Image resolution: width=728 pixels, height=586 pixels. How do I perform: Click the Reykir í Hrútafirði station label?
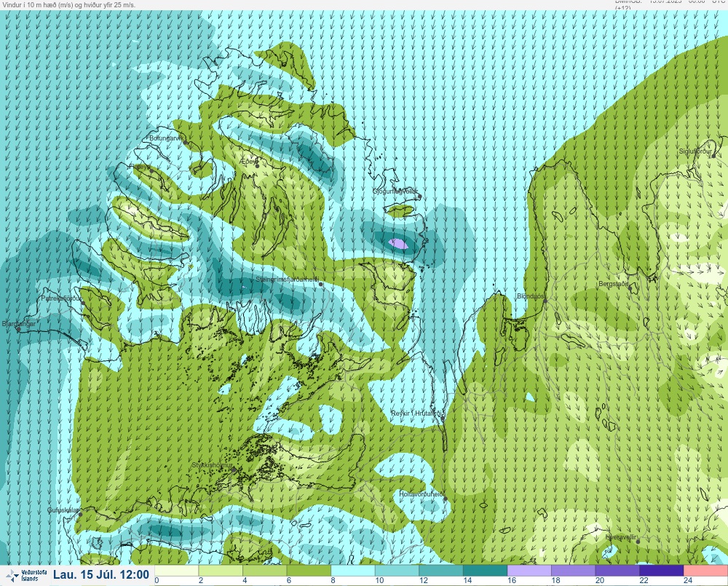pos(418,413)
